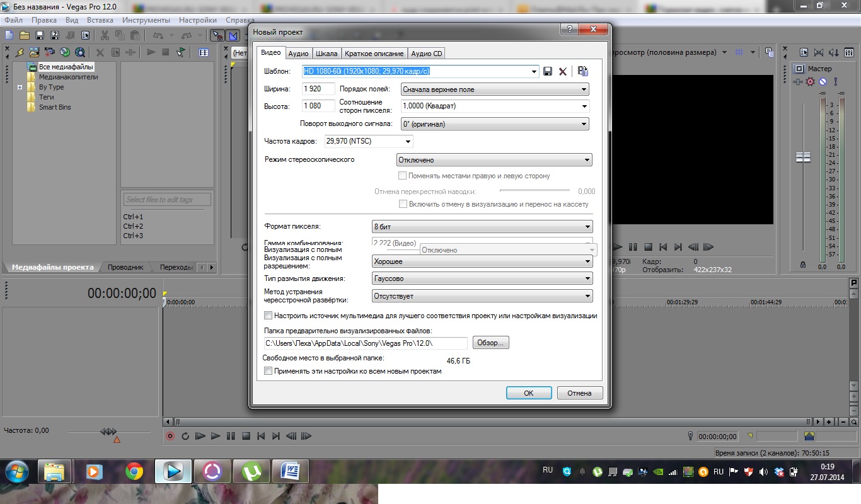861x504 pixels.
Task: Click the Master volume fader handle
Action: (803, 157)
